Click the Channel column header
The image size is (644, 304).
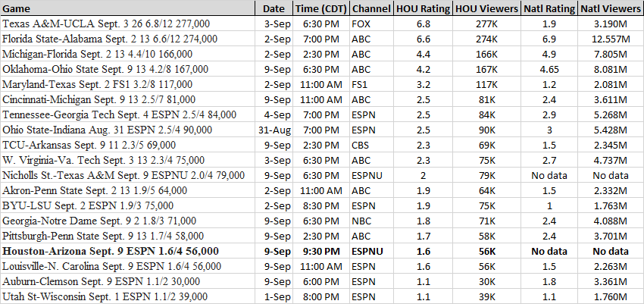371,8
